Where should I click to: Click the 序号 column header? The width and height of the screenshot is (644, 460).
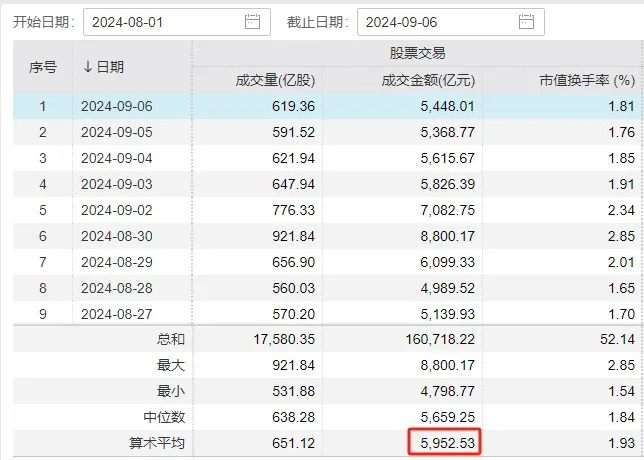[43, 67]
